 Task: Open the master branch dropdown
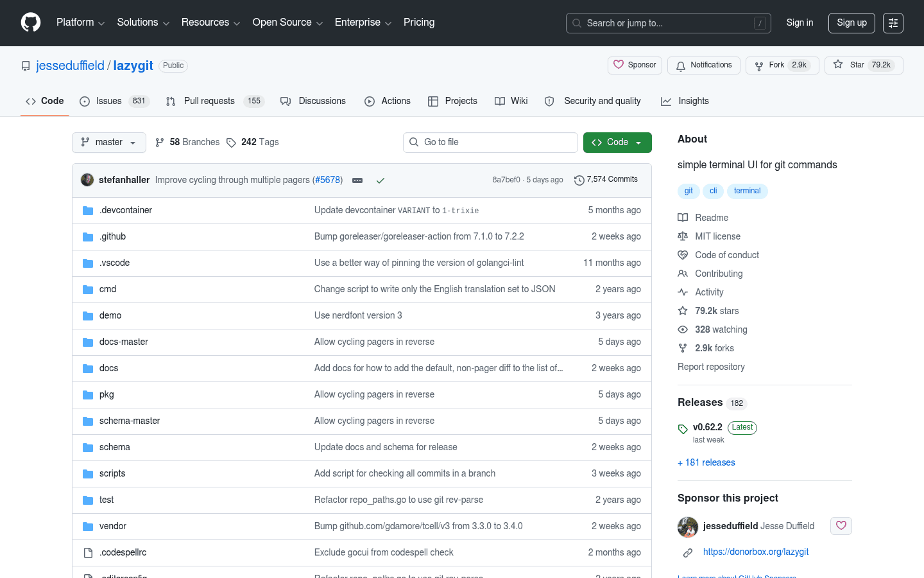click(x=109, y=143)
